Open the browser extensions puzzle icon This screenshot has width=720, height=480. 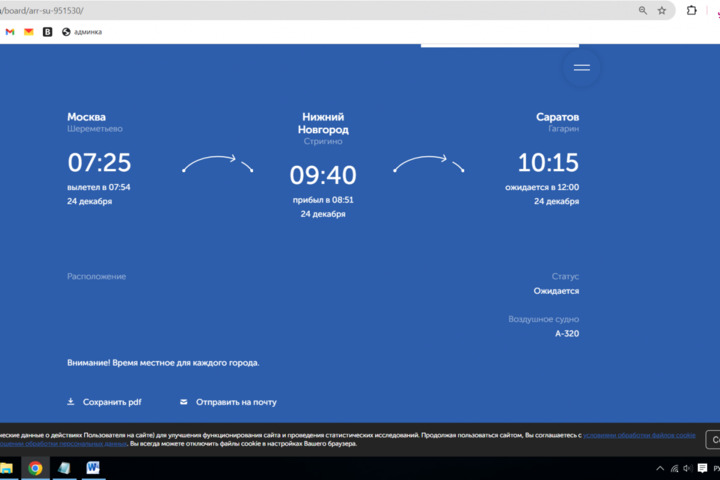coord(691,10)
